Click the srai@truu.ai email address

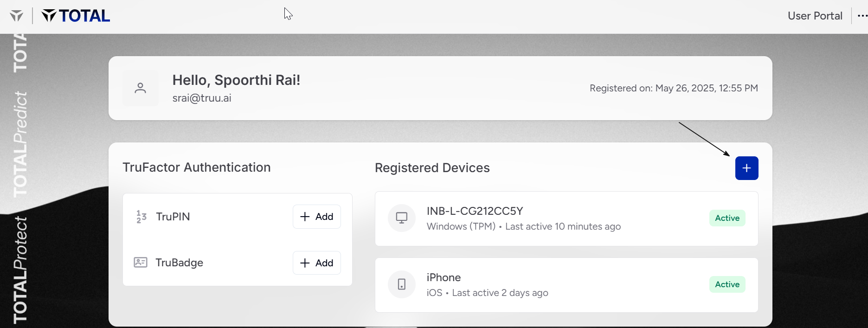[x=202, y=98]
